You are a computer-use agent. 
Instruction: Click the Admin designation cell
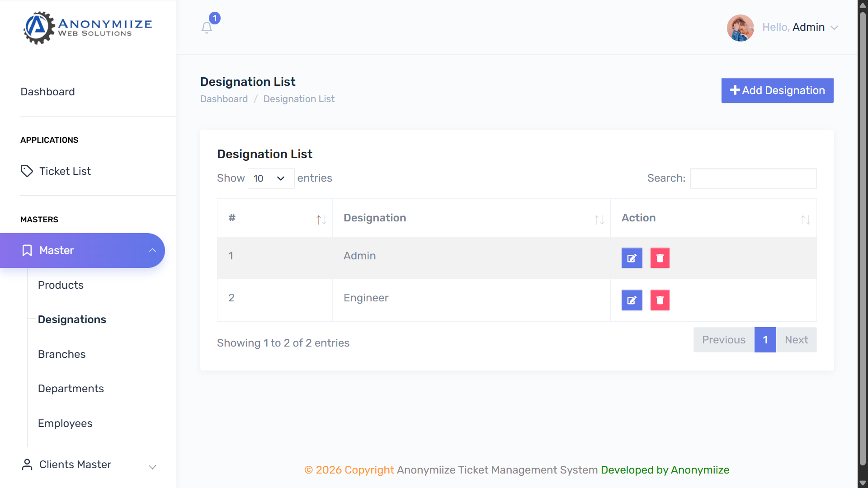(471, 258)
